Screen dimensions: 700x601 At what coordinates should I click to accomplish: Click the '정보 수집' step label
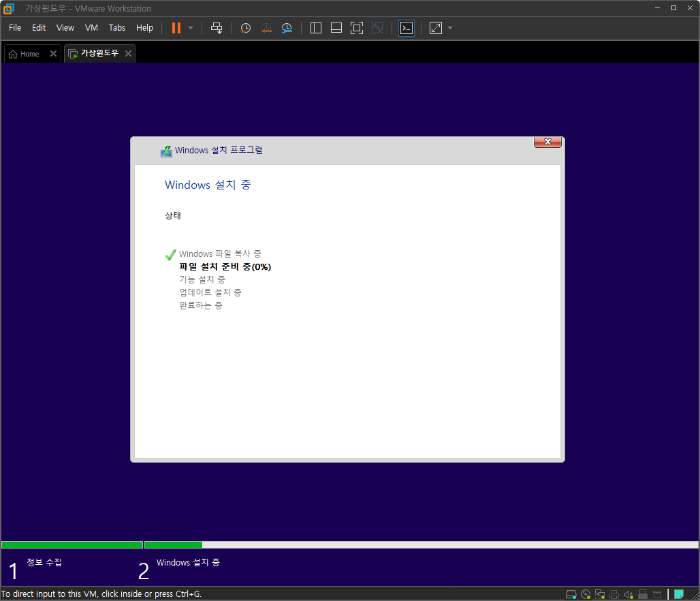(44, 562)
